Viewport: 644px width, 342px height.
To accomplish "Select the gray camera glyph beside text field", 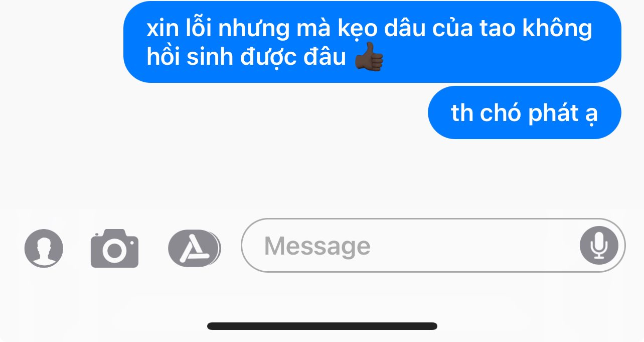I will tap(114, 248).
